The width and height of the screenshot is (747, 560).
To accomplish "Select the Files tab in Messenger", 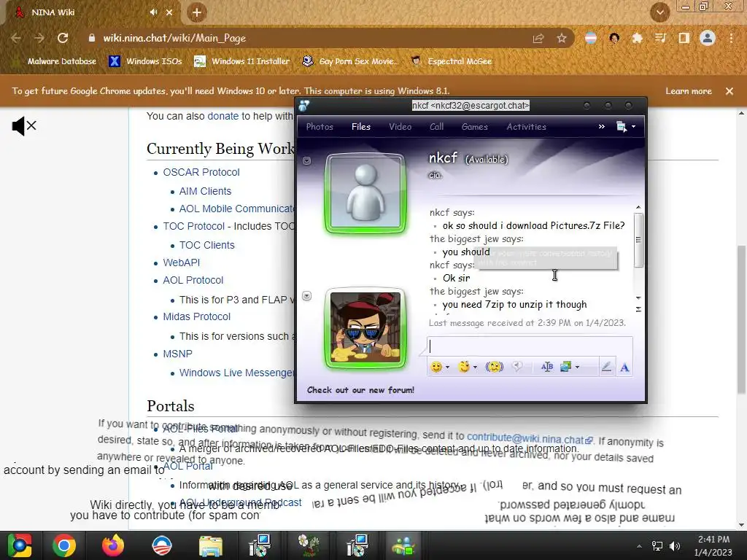I will coord(361,127).
